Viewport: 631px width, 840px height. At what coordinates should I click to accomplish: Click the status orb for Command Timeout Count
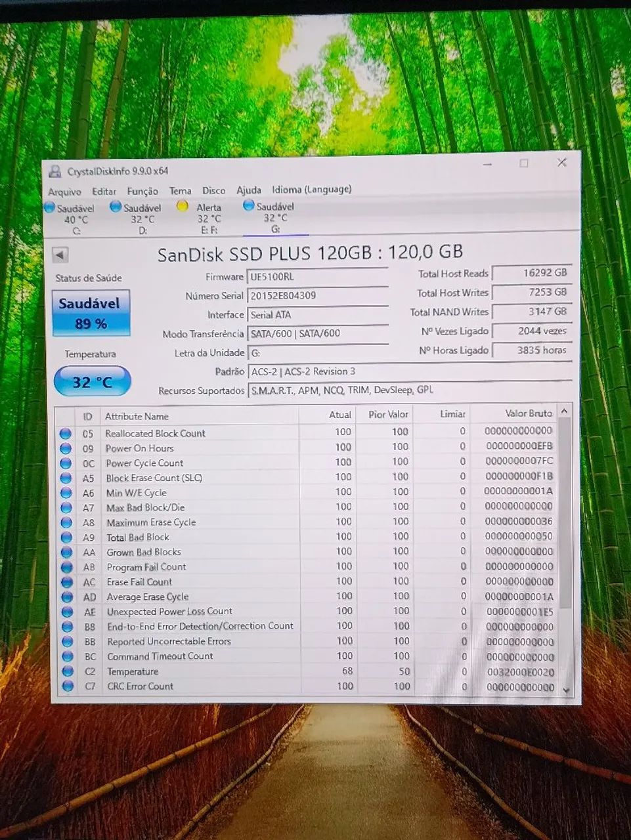(67, 656)
